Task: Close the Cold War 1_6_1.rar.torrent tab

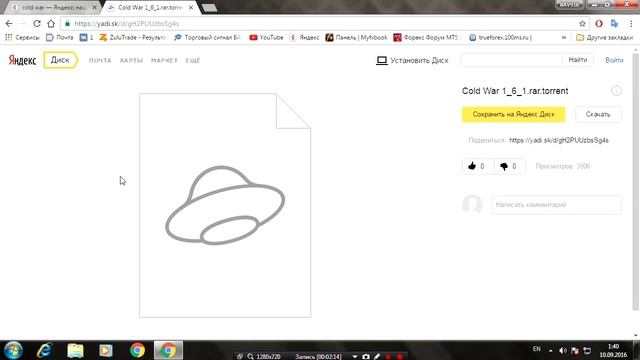Action: point(191,7)
